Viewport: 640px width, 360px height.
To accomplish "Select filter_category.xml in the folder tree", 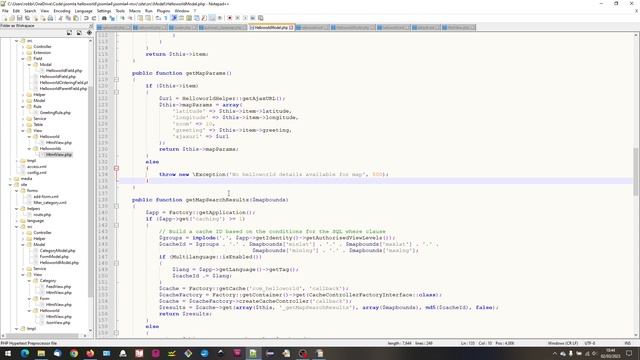I will 50,202.
